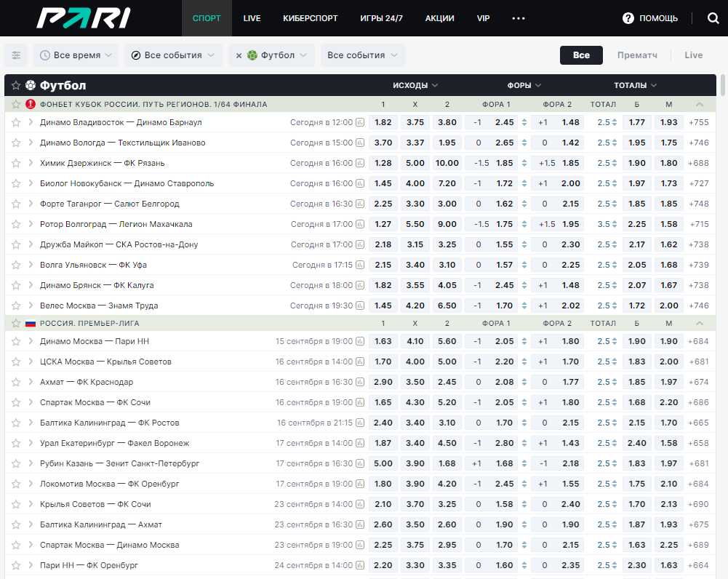This screenshot has width=728, height=579.
Task: Expand the Дружба Майкоп match row chevron
Action: click(31, 244)
